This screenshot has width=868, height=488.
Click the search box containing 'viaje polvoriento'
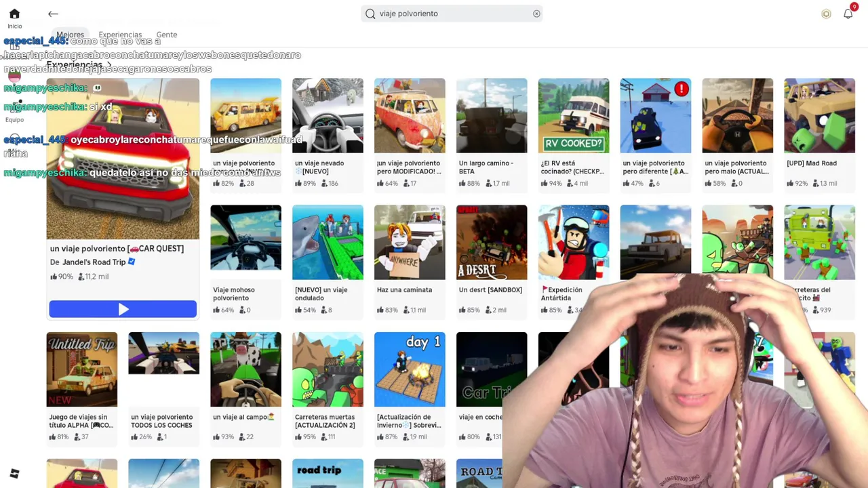(x=452, y=14)
